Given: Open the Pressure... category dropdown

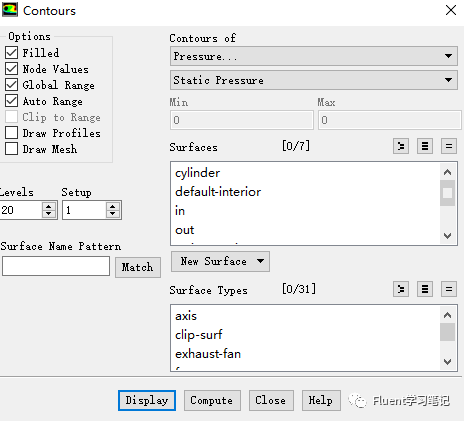Looking at the screenshot, I should coord(314,56).
